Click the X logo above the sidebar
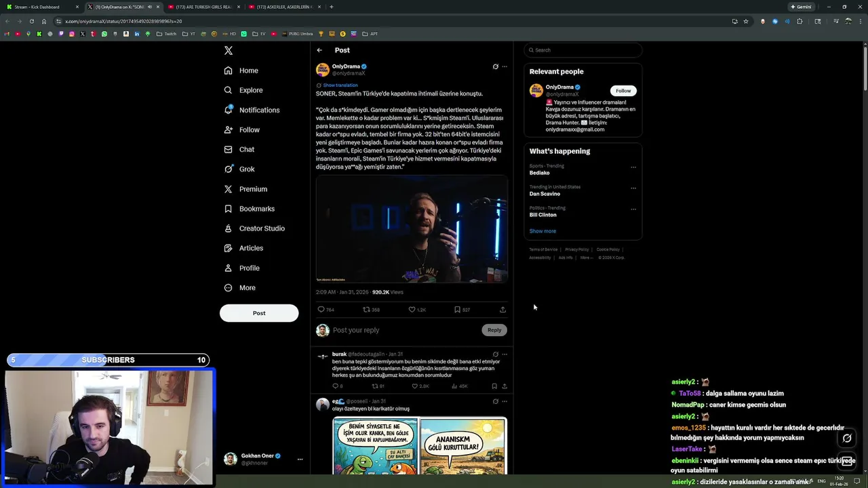Viewport: 868px width, 488px height. 229,50
